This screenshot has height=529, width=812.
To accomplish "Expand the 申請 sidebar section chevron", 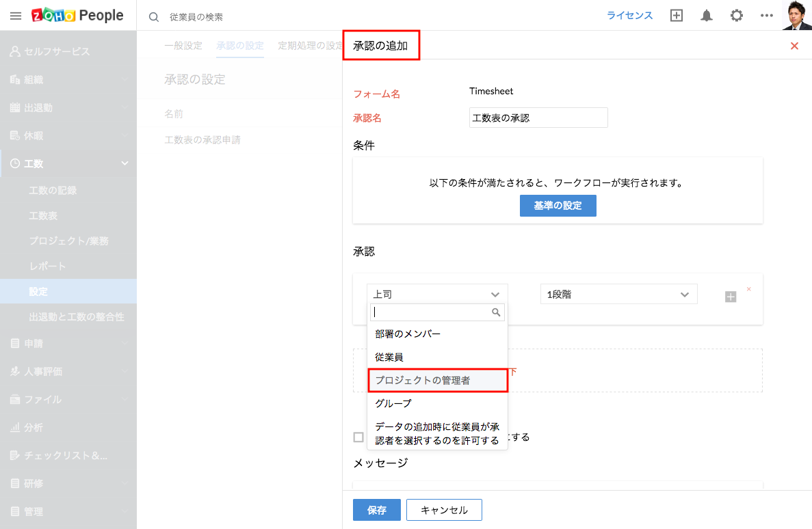I will 125,343.
